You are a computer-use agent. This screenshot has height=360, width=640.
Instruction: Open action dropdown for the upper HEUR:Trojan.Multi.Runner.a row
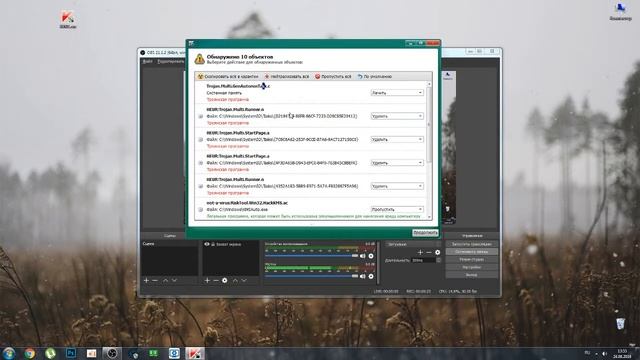pos(397,116)
